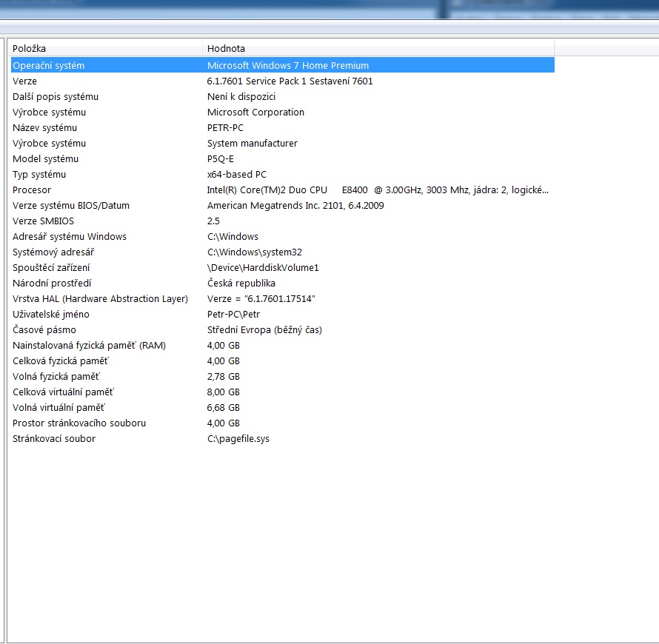Image resolution: width=659 pixels, height=644 pixels.
Task: Click the Microsoft Corporation value
Action: [255, 113]
